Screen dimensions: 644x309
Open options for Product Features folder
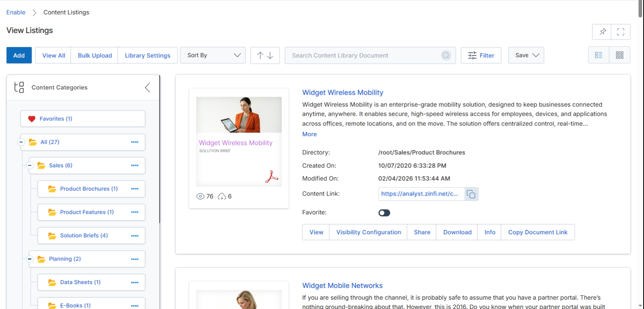tap(135, 212)
